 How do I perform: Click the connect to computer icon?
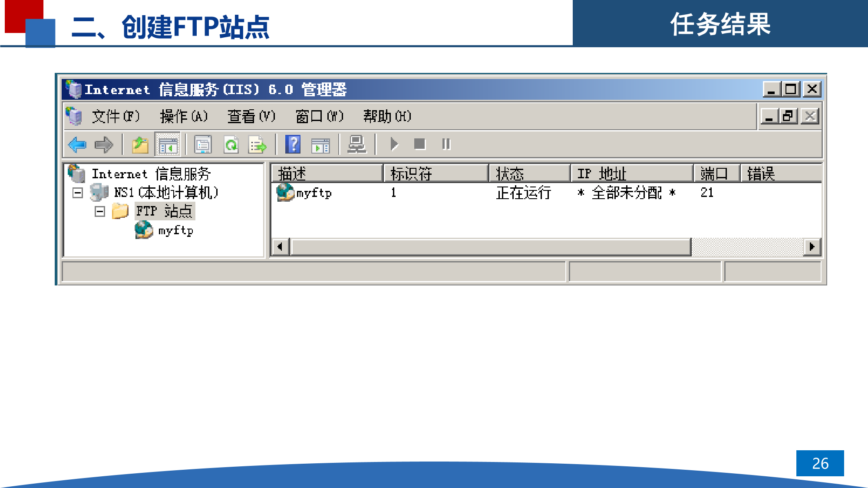click(356, 144)
